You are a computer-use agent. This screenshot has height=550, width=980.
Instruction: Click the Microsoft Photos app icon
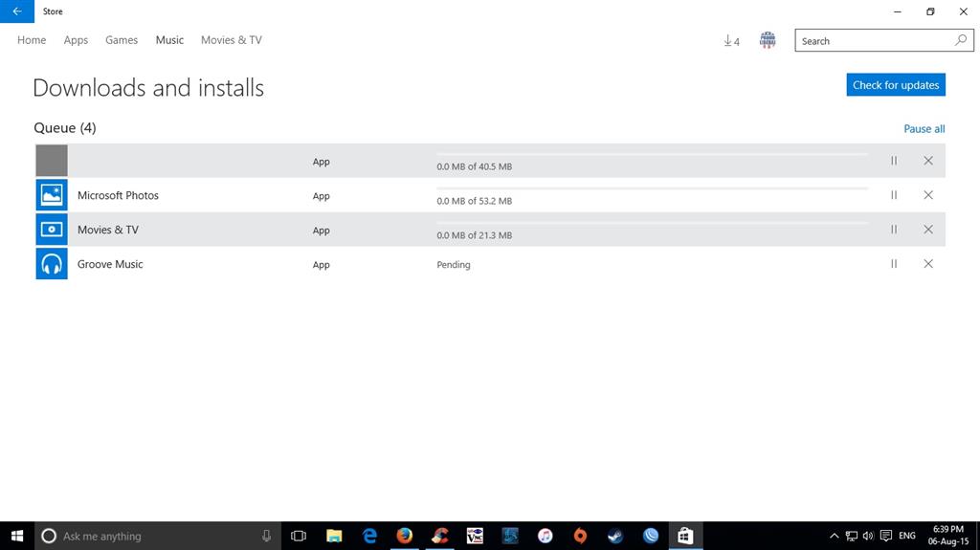click(x=52, y=195)
